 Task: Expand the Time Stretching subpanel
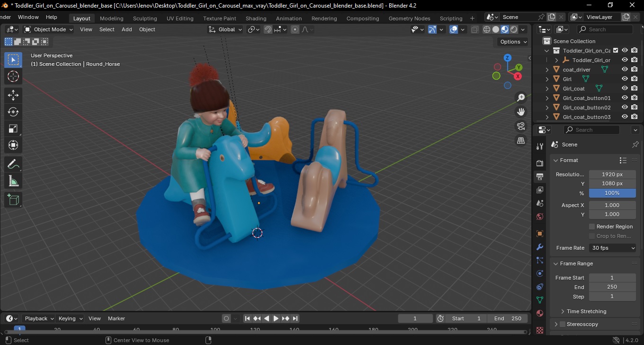click(x=563, y=311)
